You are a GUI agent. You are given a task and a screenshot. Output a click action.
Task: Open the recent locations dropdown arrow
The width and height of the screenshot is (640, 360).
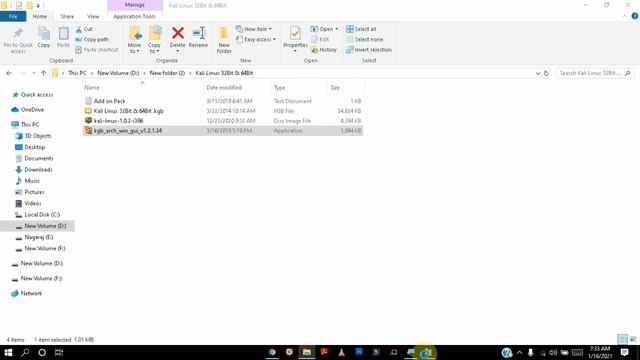33,73
